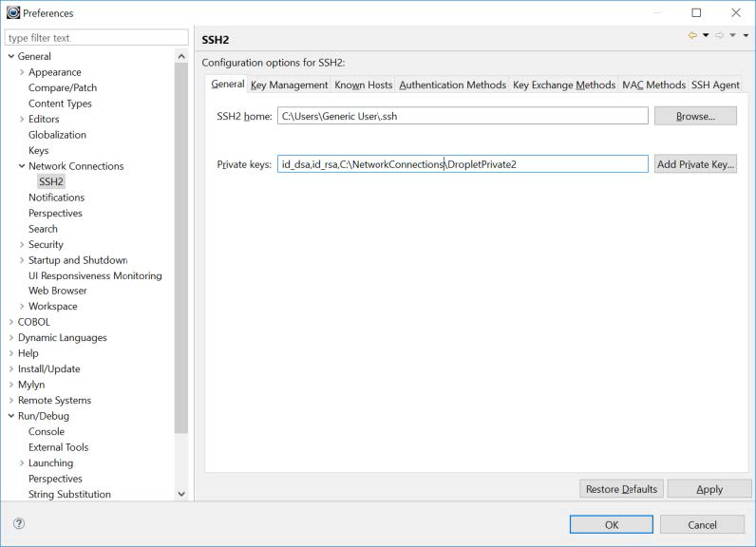Open the back history dropdown arrow
This screenshot has width=756, height=547.
click(706, 35)
